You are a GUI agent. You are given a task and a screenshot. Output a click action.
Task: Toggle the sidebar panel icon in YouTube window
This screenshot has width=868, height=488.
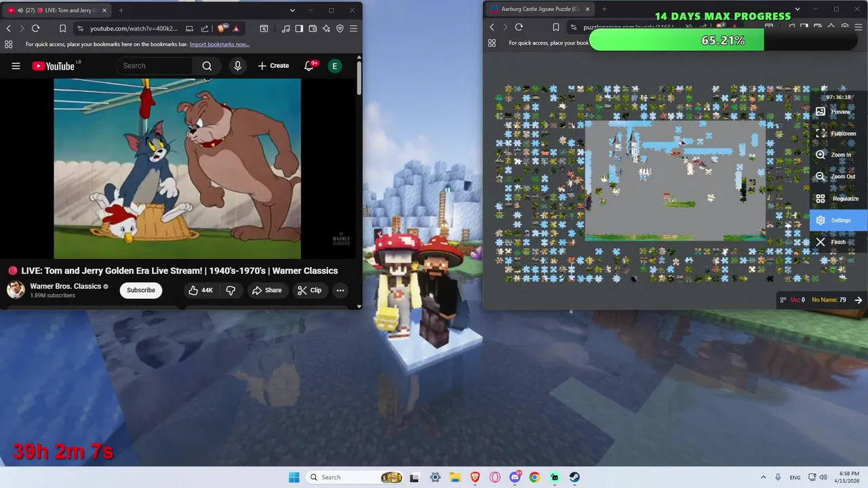point(299,28)
